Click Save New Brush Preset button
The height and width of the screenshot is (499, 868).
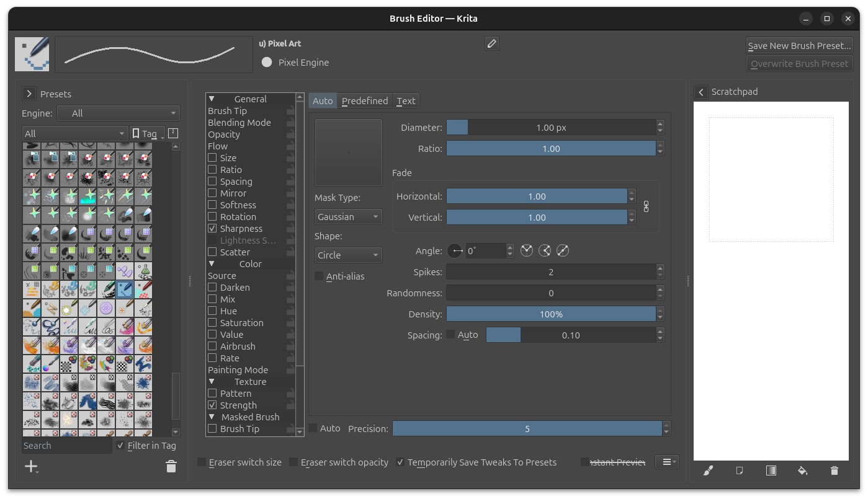[x=799, y=46]
